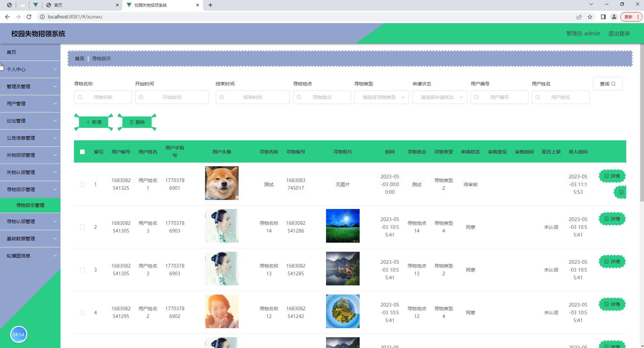Click the night meadow photo in row 2
Image resolution: width=644 pixels, height=348 pixels.
tap(343, 226)
